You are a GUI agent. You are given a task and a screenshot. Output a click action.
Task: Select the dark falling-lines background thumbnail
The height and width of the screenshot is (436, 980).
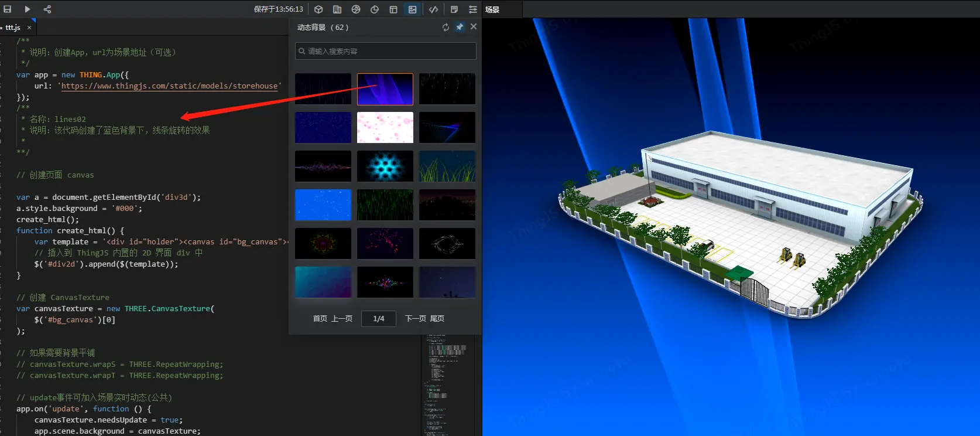[323, 89]
